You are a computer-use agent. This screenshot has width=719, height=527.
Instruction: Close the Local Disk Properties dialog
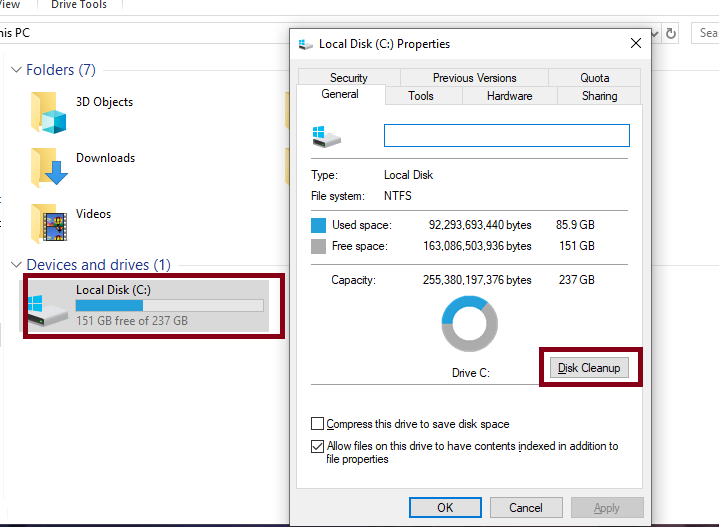point(636,44)
